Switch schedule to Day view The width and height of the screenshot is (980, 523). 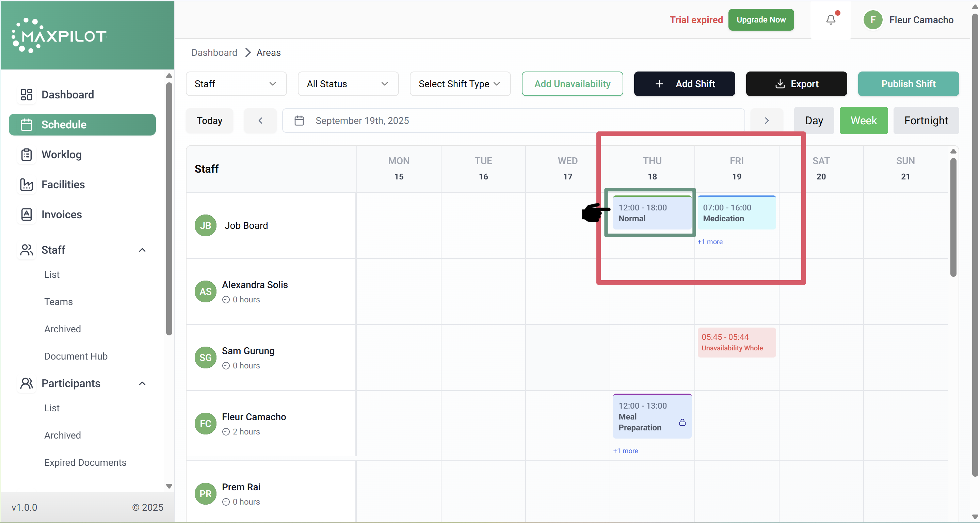(814, 121)
